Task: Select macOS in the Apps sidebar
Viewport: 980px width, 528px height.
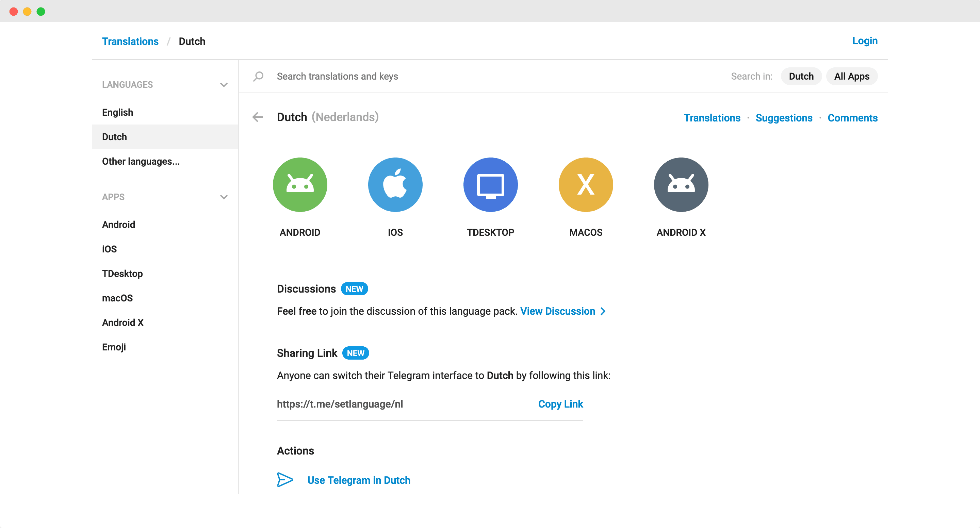Action: coord(165,298)
